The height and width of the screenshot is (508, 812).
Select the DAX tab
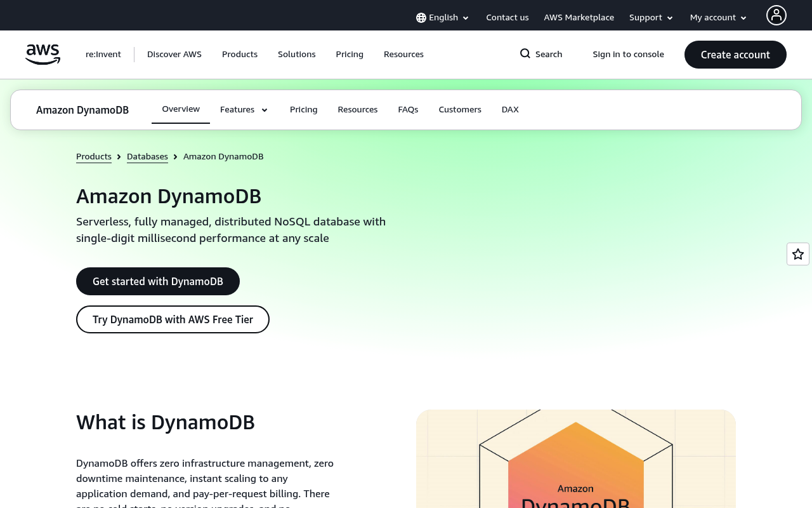click(510, 110)
